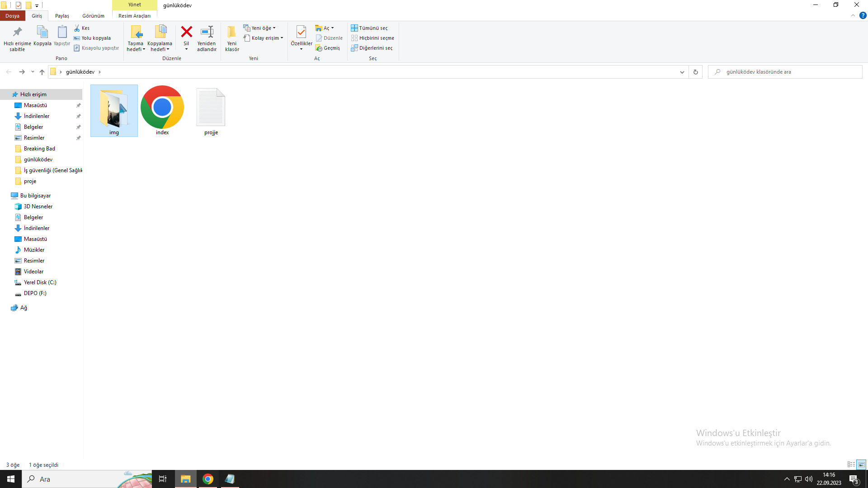Open the Paylaş ribbon tab
The image size is (868, 488).
[62, 16]
